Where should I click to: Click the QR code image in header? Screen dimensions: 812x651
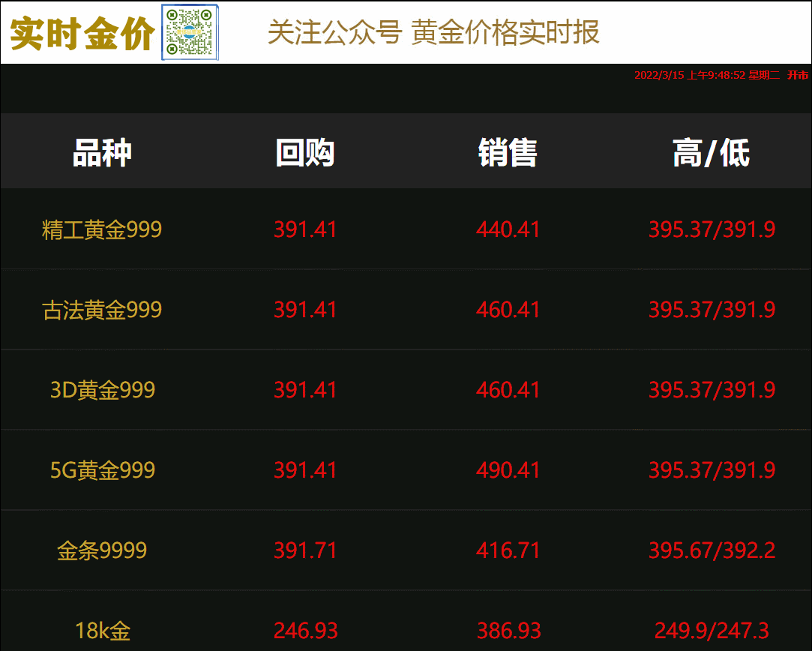point(190,32)
